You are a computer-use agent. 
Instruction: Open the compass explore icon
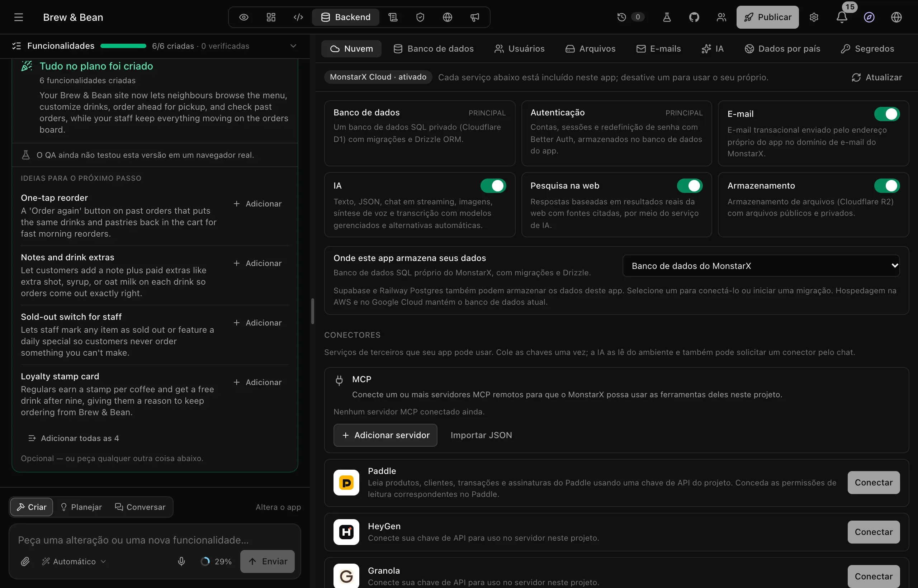tap(869, 17)
